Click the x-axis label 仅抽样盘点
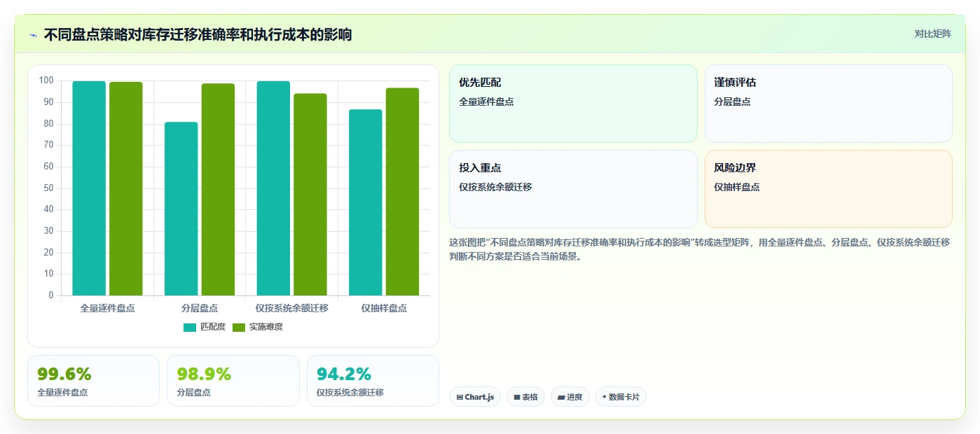This screenshot has width=980, height=434. [x=384, y=308]
